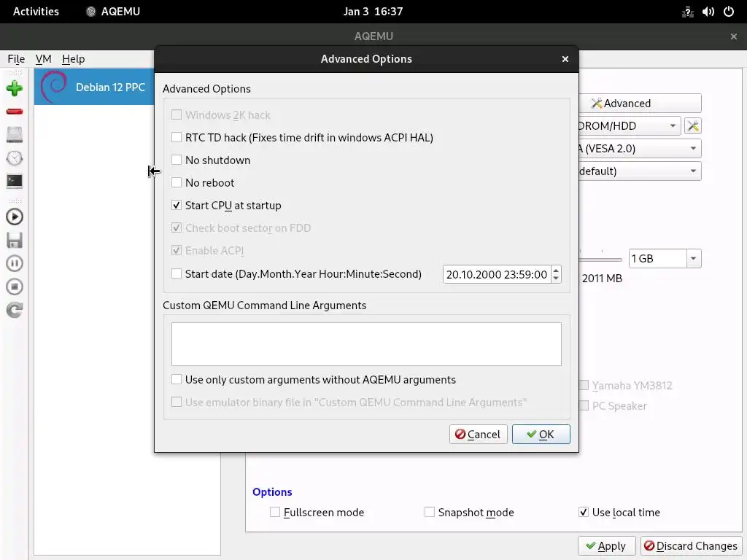Enable the Start date checkbox
The width and height of the screenshot is (747, 560).
177,274
